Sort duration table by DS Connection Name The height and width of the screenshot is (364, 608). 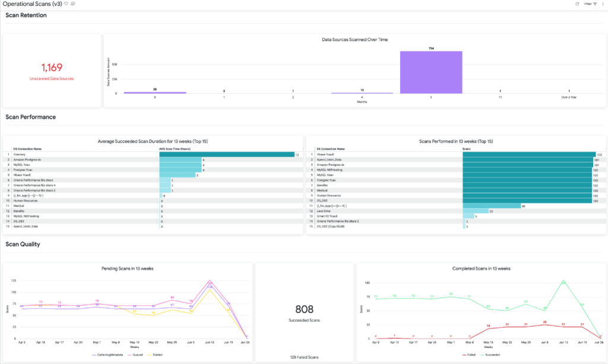pyautogui.click(x=29, y=148)
